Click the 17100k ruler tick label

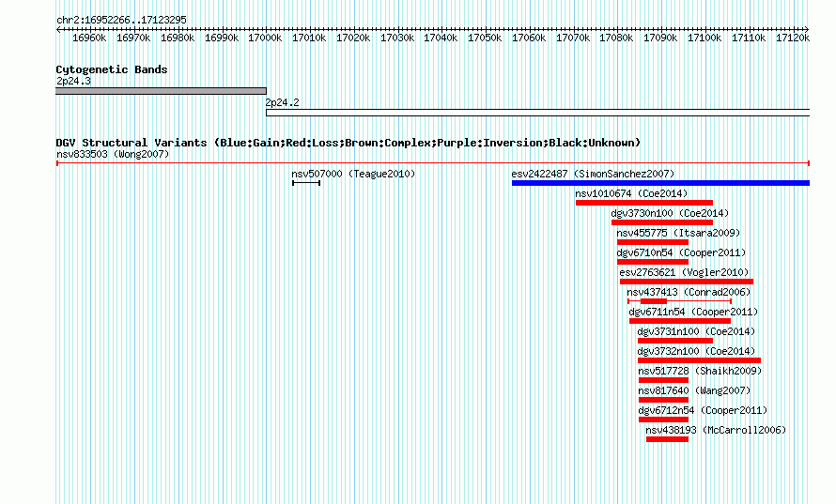pyautogui.click(x=704, y=38)
